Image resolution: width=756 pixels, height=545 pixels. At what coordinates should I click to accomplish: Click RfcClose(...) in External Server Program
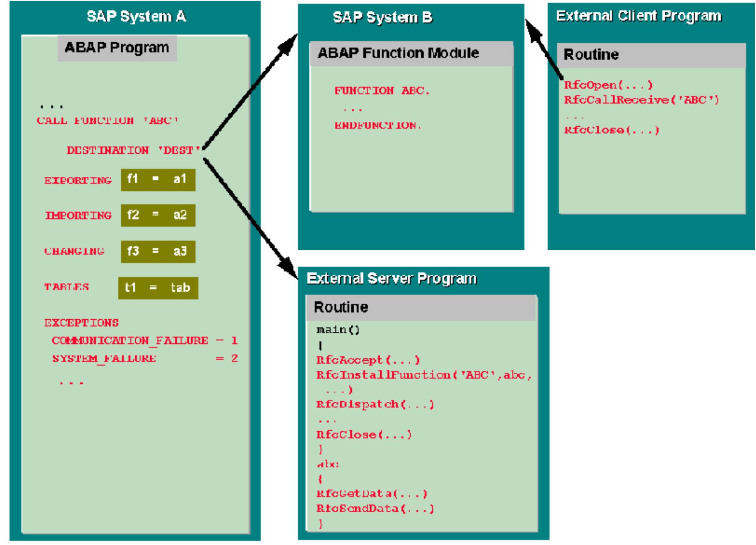[x=364, y=434]
